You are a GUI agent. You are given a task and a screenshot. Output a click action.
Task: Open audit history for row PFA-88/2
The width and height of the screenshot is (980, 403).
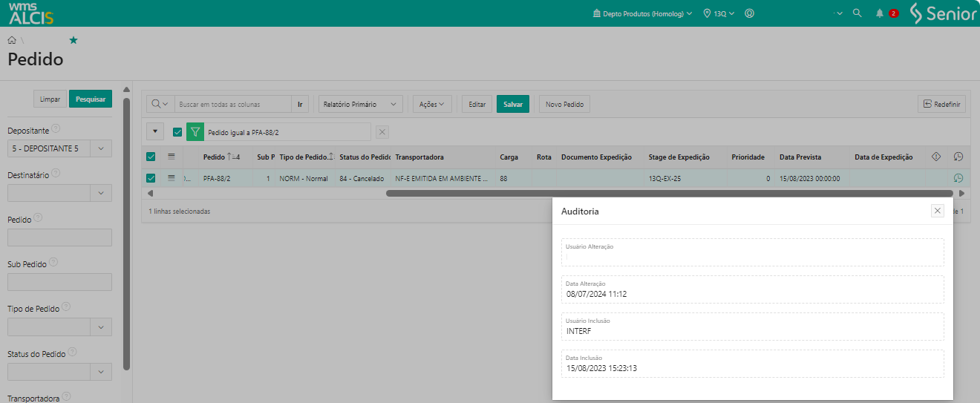pos(958,178)
